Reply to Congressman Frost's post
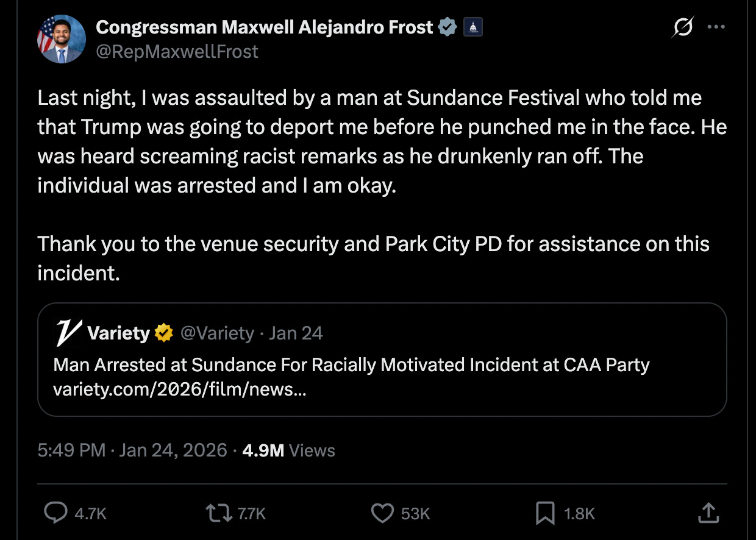The height and width of the screenshot is (540, 756). [56, 513]
